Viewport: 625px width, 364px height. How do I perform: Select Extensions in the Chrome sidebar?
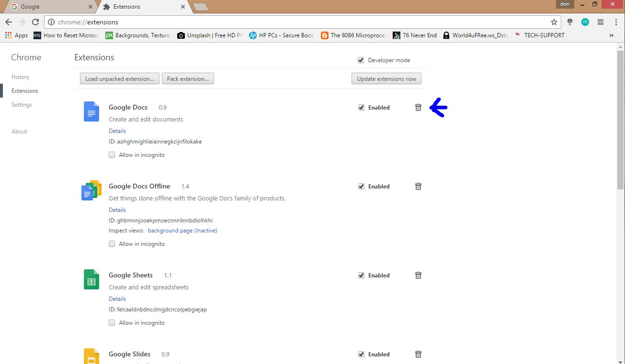click(25, 91)
